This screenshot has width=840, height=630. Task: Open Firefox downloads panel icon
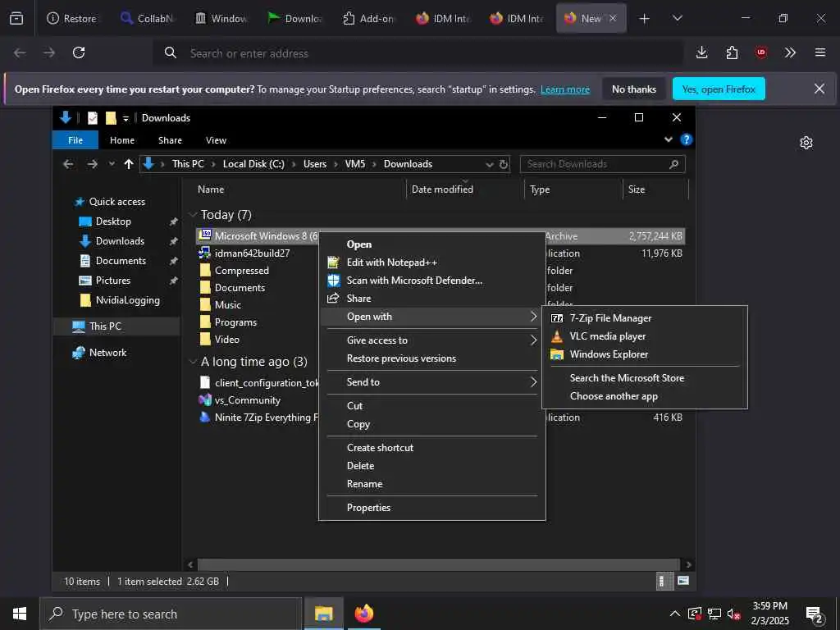click(x=702, y=52)
